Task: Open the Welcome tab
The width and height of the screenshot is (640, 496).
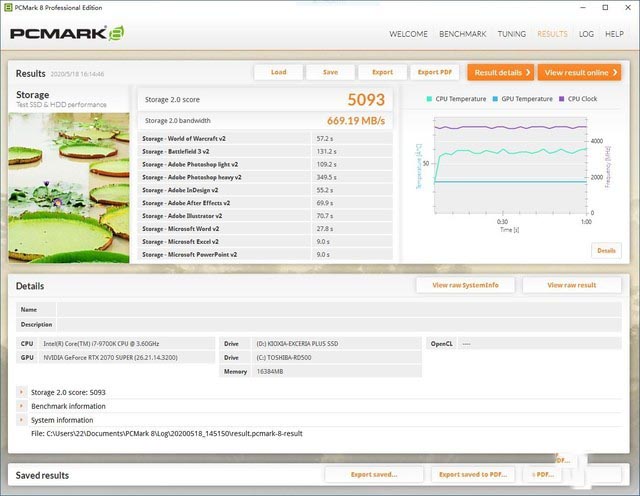Action: (x=408, y=34)
